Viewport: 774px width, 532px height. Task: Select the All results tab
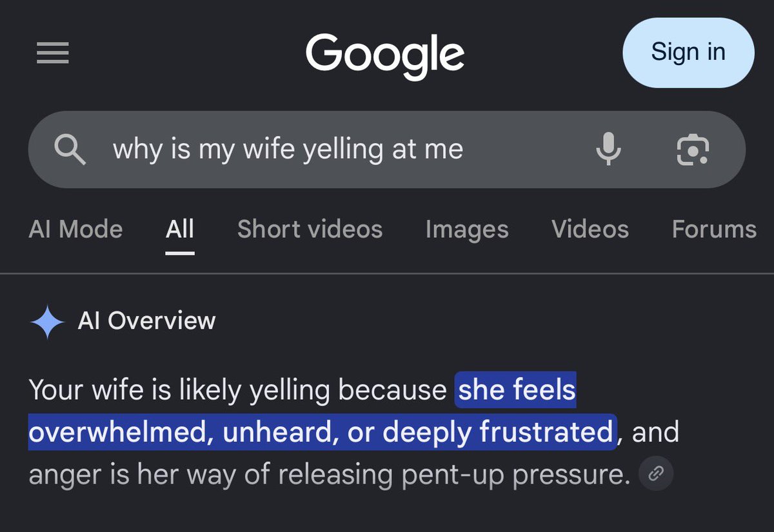[180, 229]
